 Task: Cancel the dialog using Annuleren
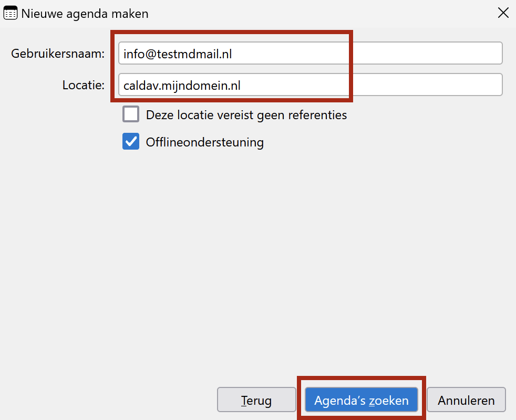coord(466,401)
